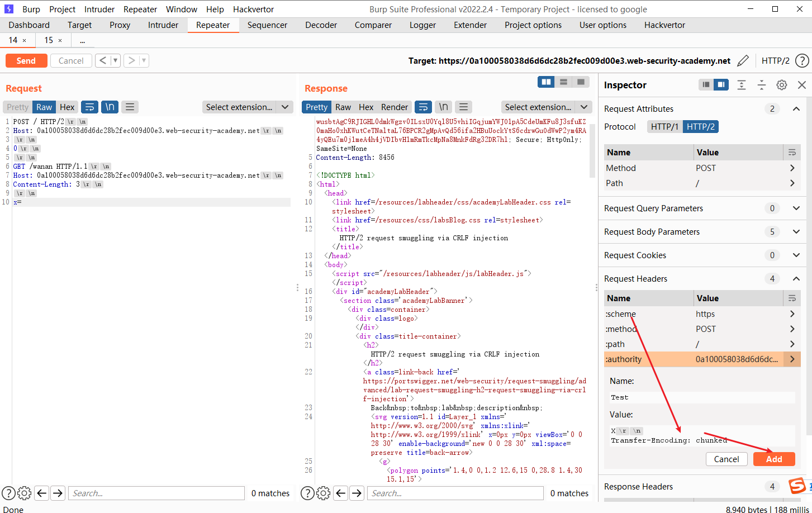Select the :authority header row
This screenshot has width=812, height=513.
click(x=702, y=359)
